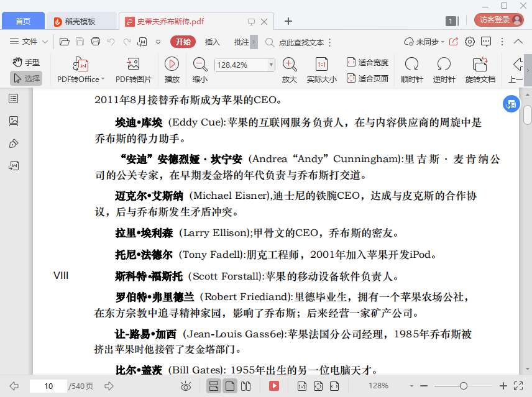The height and width of the screenshot is (397, 532).
Task: Click the share export icon
Action: coord(454,42)
